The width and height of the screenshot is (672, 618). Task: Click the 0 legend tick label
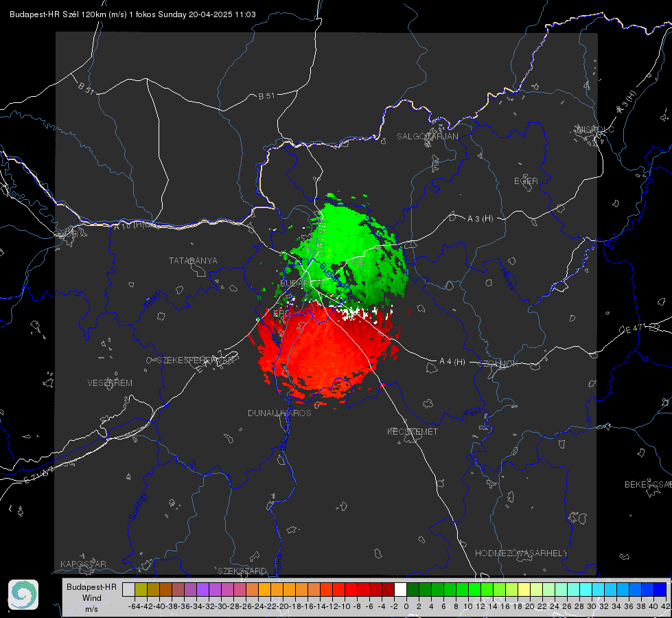pos(406,606)
